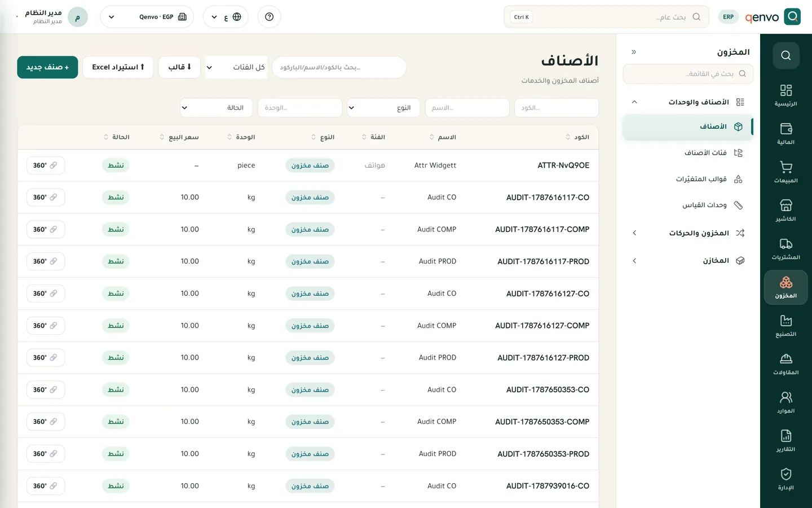812x508 pixels.
Task: Click the هواتف category cell
Action: (375, 165)
